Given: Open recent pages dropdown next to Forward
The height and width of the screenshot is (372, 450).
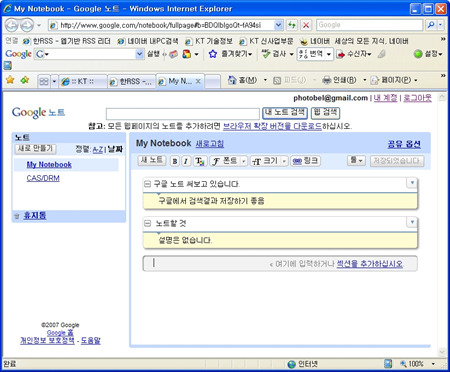Looking at the screenshot, I should [x=39, y=25].
